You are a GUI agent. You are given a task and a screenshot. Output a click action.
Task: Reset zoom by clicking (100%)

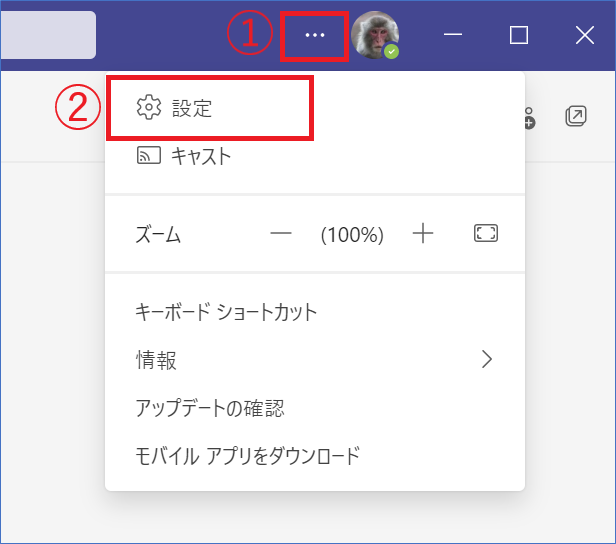tap(352, 235)
